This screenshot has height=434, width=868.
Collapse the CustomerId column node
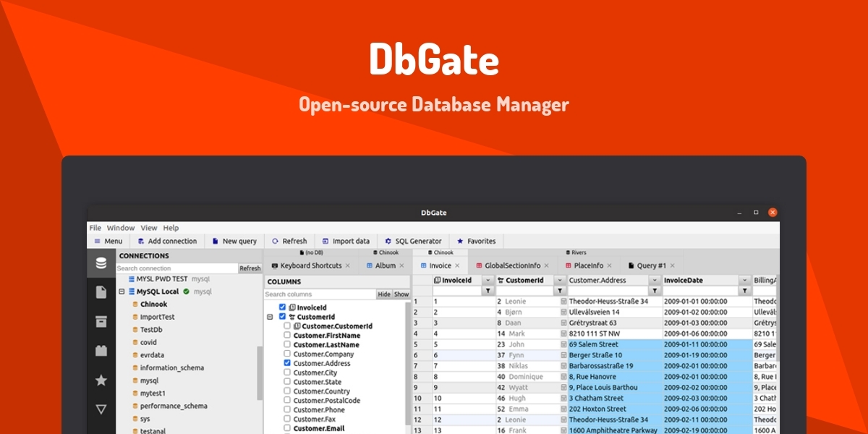point(270,317)
